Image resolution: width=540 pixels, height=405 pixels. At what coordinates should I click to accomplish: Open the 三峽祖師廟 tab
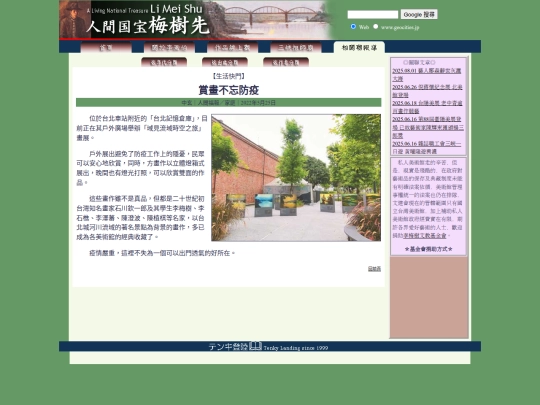click(x=296, y=47)
